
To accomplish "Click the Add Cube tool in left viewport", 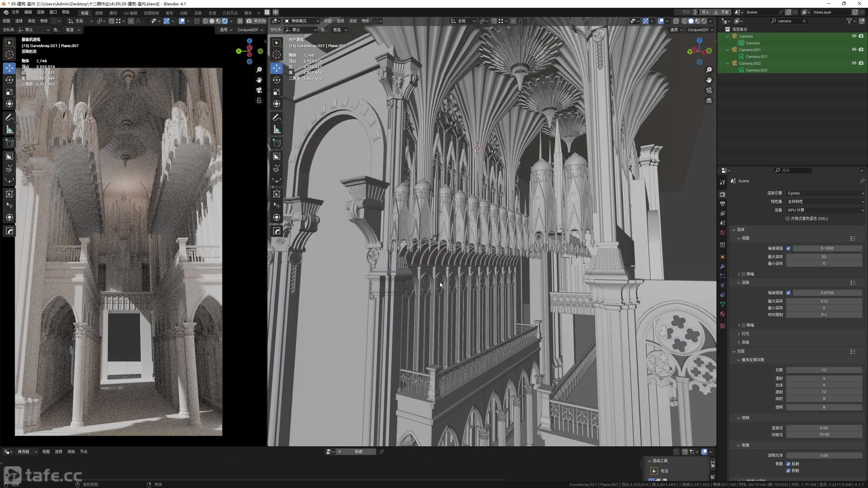I will coord(9,143).
